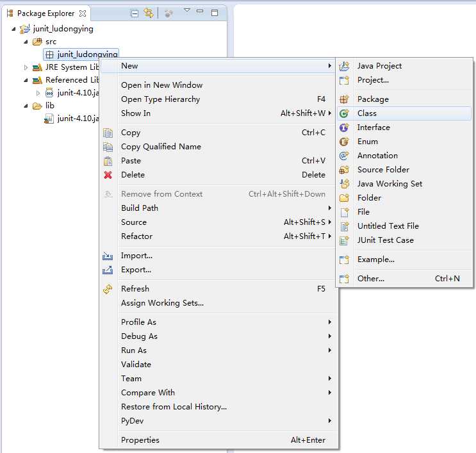Select the src source folder icon
476x453 pixels.
(37, 42)
